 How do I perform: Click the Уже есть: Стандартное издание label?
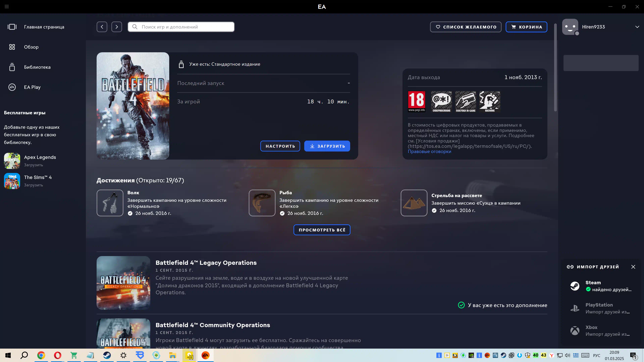pos(225,64)
